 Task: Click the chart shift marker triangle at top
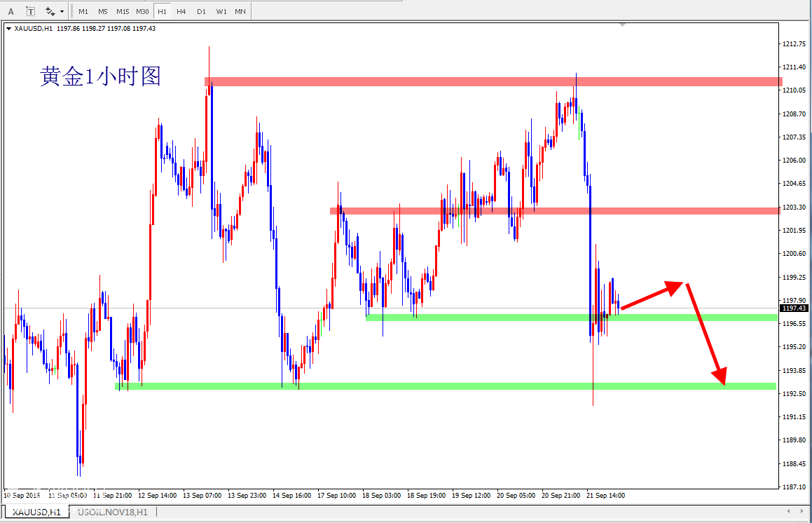point(622,25)
